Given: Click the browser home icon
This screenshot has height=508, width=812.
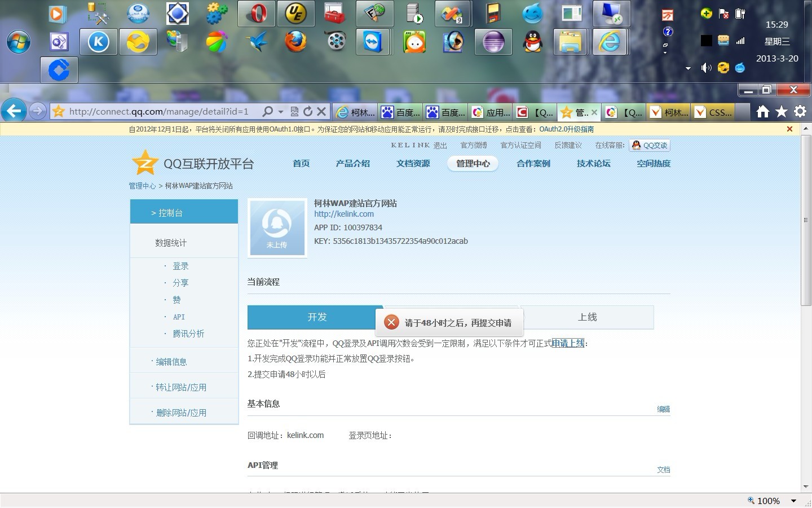Looking at the screenshot, I should 762,112.
